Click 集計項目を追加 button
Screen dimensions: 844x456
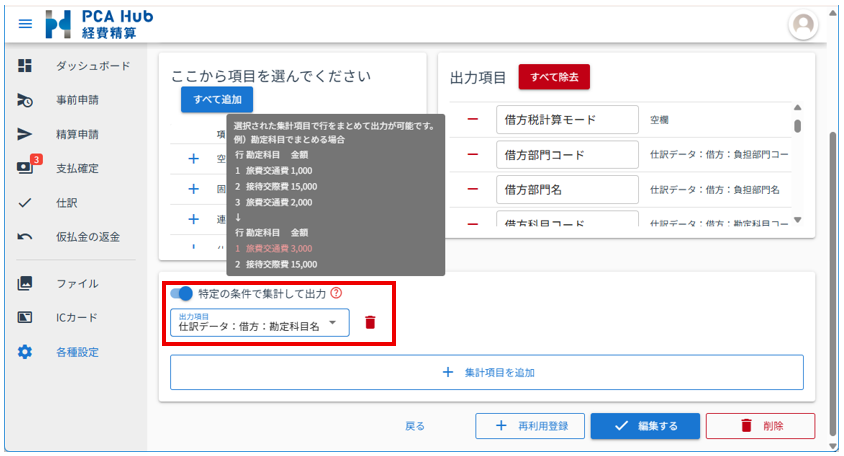point(487,372)
